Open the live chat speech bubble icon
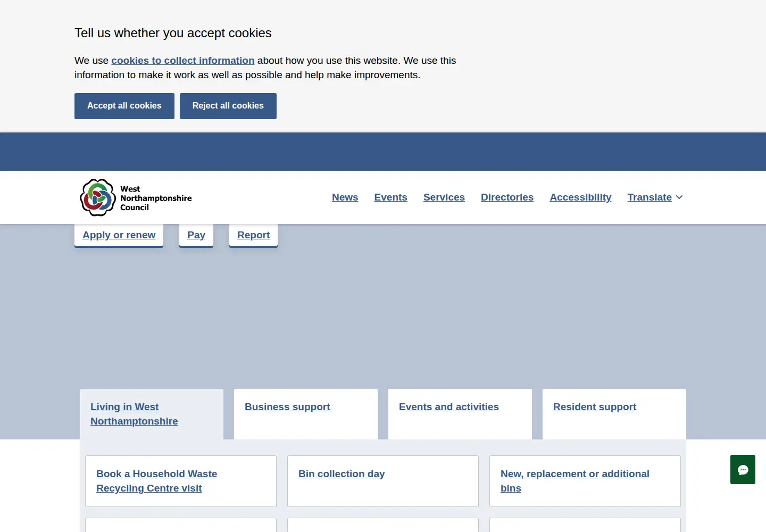The width and height of the screenshot is (766, 532). (x=743, y=470)
